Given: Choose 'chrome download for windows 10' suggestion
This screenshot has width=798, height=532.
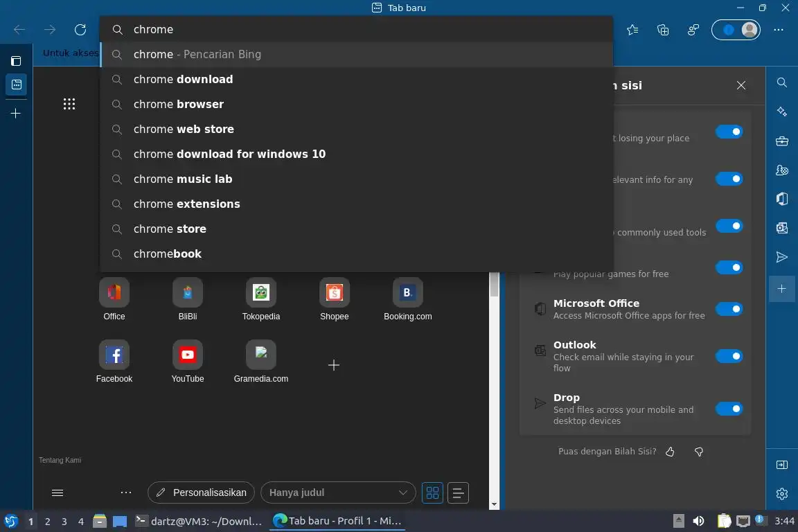Looking at the screenshot, I should (357, 154).
